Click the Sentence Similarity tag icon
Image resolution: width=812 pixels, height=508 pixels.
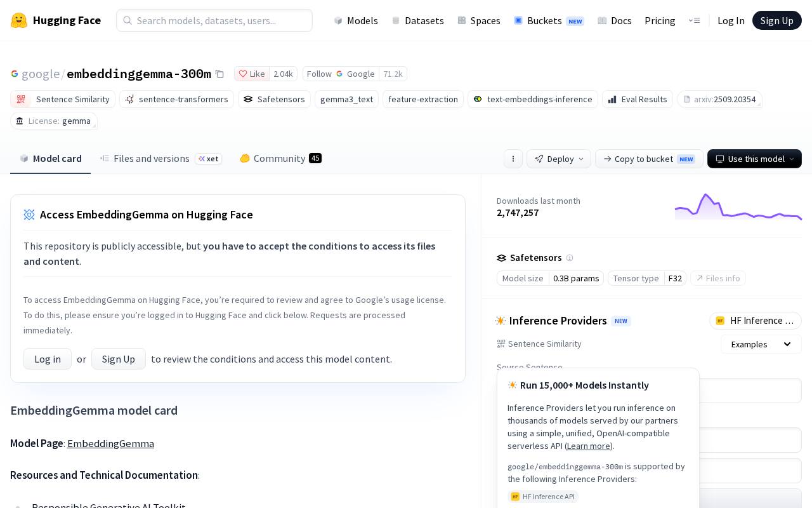coord(21,99)
